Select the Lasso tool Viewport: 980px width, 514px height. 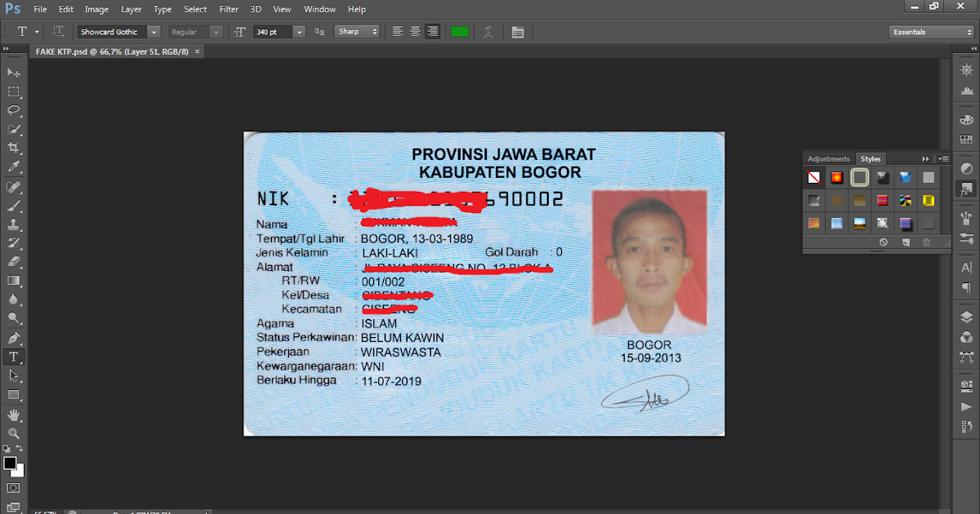coord(14,111)
